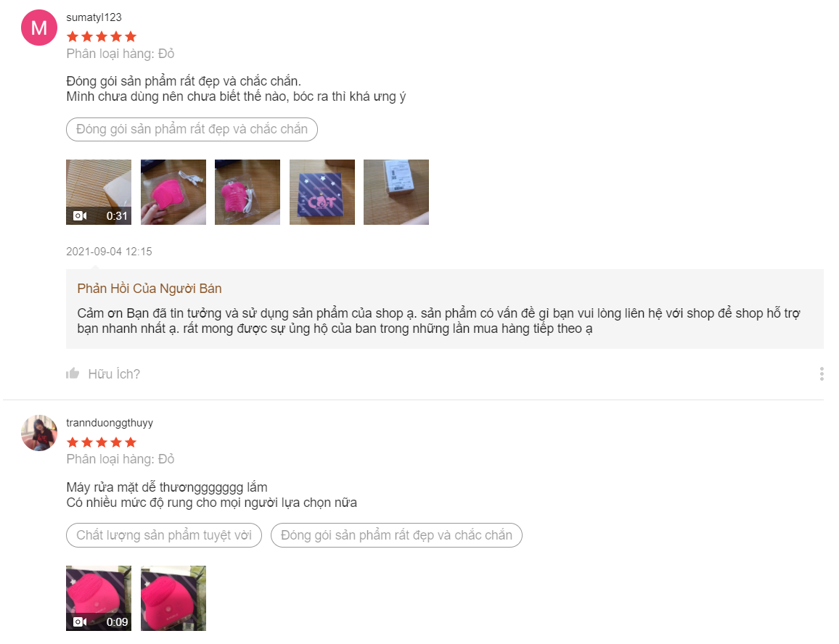This screenshot has height=644, width=839.
Task: Play the 0:31 review video
Action: [x=99, y=192]
